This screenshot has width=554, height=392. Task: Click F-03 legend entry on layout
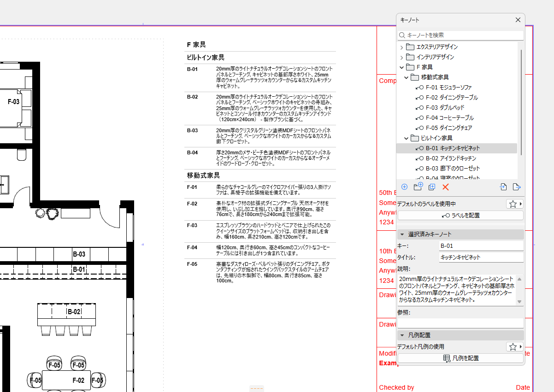click(x=260, y=231)
